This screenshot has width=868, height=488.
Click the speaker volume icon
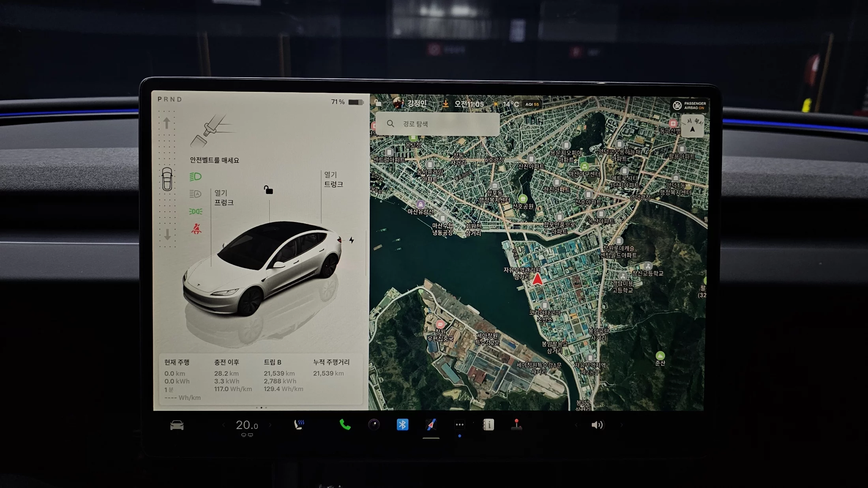click(597, 425)
